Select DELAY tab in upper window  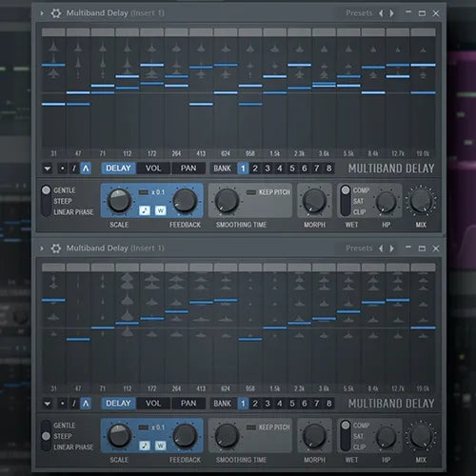118,169
